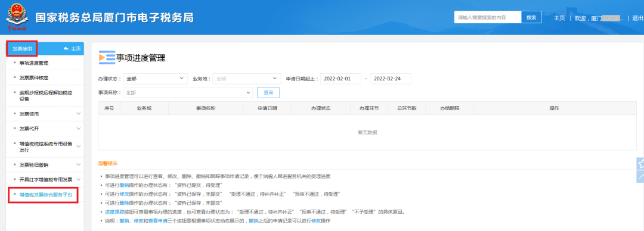Viewport: 644px width, 231px height.
Task: Click the 发票使用 sidebar header
Action: 23,49
